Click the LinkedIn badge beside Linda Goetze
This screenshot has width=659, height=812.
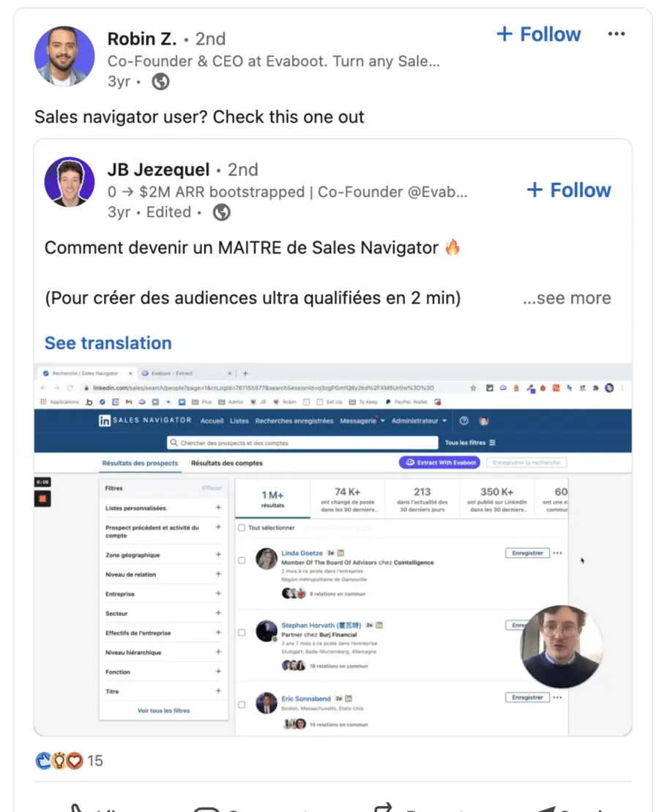pos(340,553)
